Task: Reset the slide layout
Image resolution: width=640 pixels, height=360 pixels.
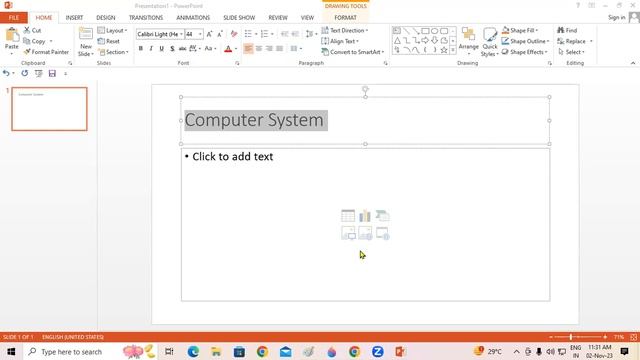Action: pos(109,41)
